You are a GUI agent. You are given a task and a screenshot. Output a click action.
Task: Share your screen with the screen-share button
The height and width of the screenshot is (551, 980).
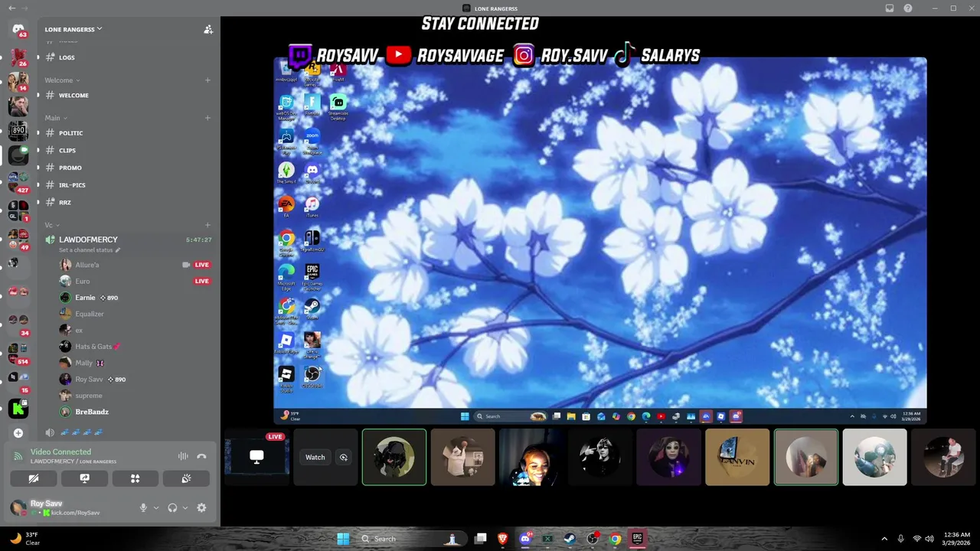click(x=84, y=478)
